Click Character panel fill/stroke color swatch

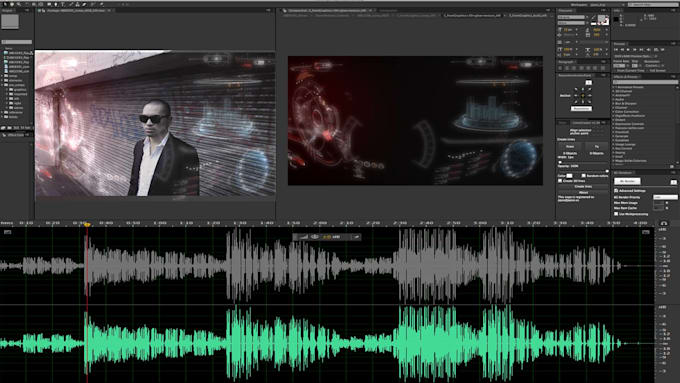click(x=603, y=20)
